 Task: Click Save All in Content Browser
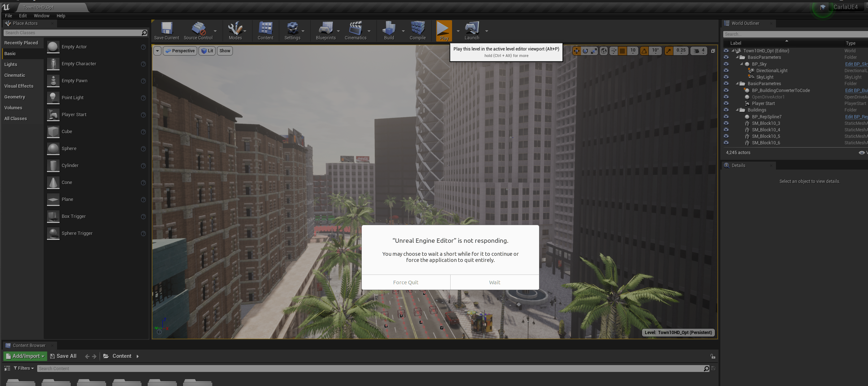63,356
